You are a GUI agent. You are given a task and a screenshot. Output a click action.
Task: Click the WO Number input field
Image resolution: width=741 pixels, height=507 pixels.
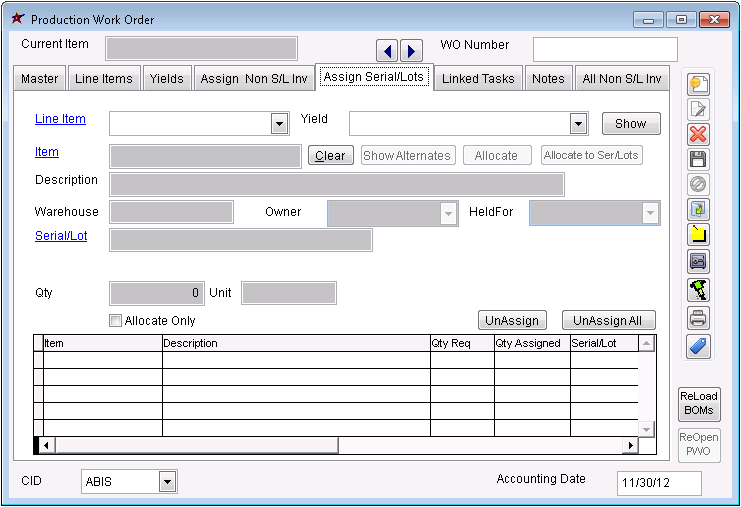[604, 50]
